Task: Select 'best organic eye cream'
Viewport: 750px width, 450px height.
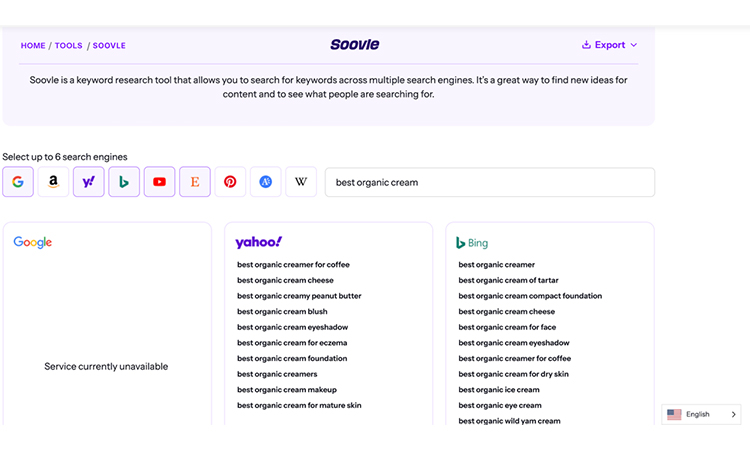Action: click(500, 405)
